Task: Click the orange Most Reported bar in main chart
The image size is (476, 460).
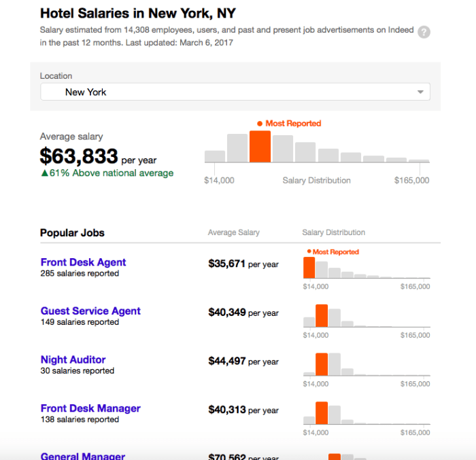Action: click(x=260, y=147)
